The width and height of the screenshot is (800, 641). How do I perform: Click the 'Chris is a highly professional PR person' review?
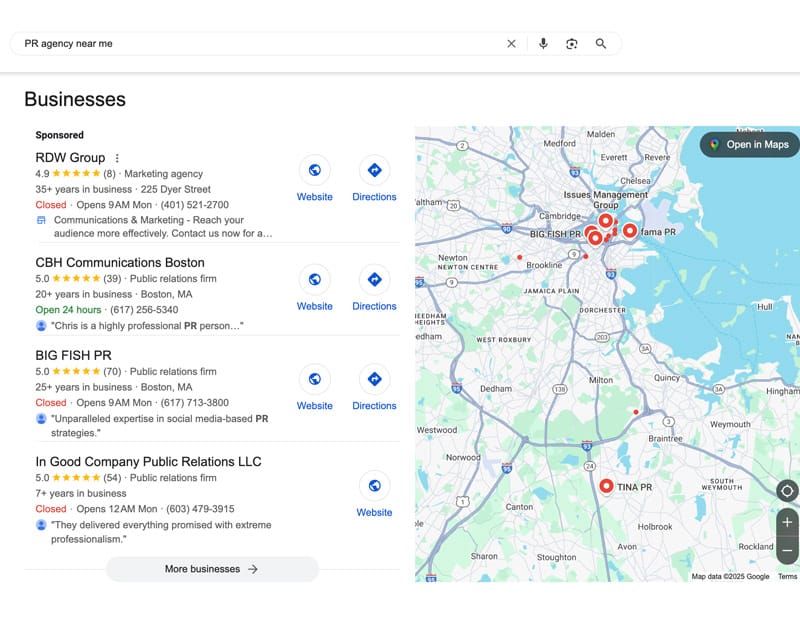tap(147, 326)
